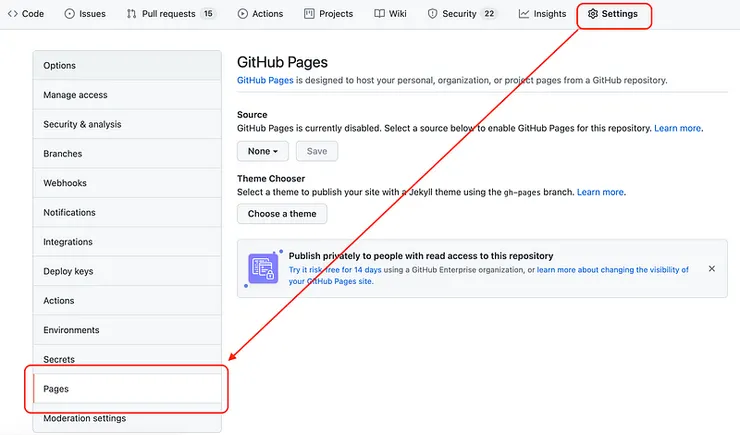Select Pages in the sidebar
Image resolution: width=740 pixels, height=435 pixels.
(127, 389)
